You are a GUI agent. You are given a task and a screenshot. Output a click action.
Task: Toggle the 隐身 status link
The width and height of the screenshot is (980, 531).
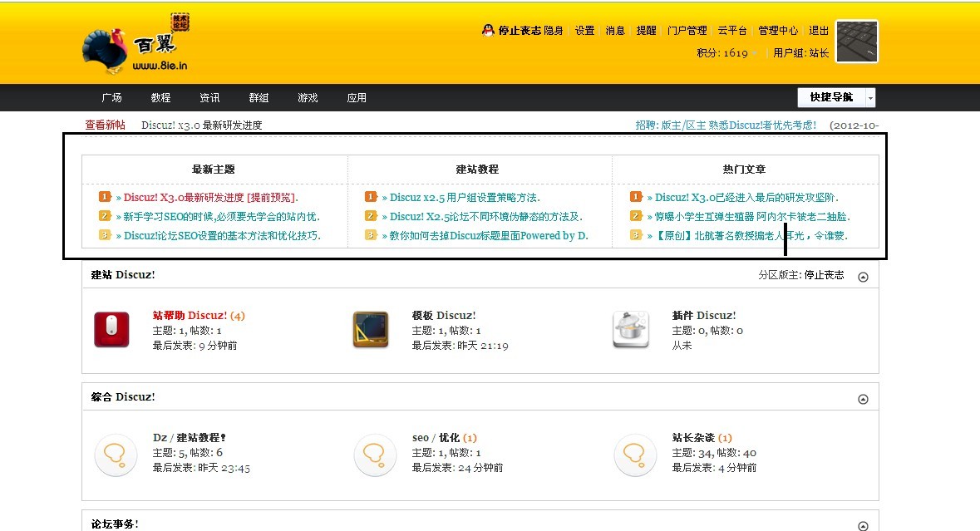click(553, 31)
